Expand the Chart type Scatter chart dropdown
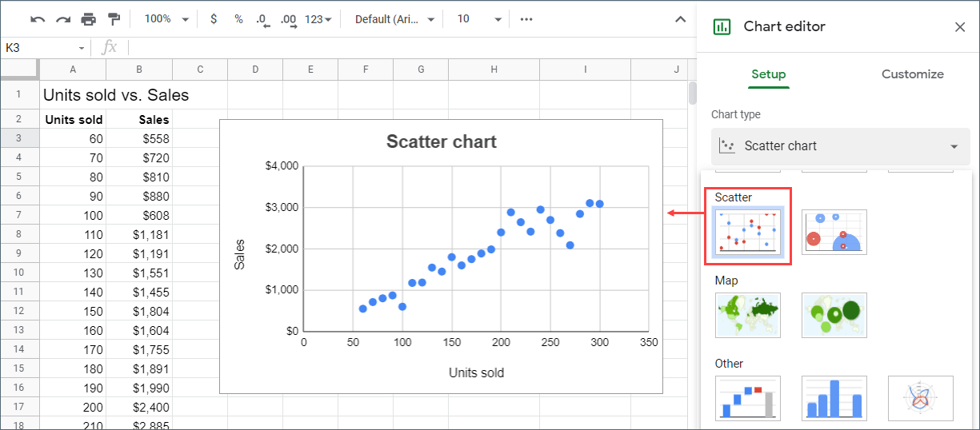The width and height of the screenshot is (980, 430). point(841,146)
